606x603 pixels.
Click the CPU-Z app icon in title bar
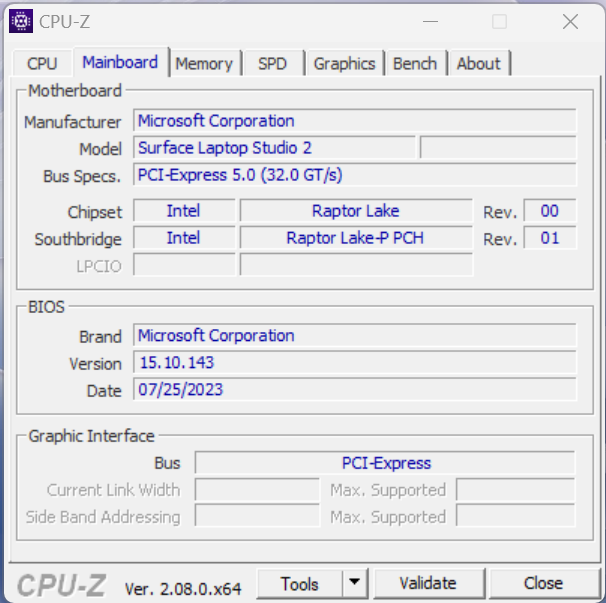click(21, 21)
